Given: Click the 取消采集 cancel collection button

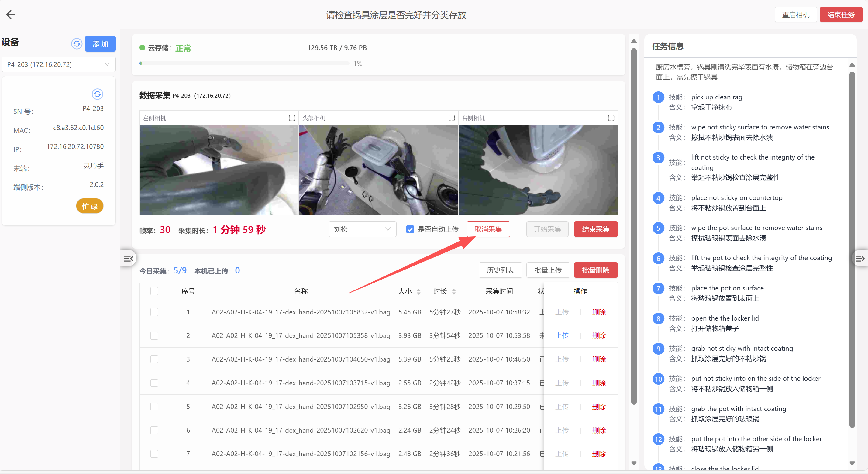Looking at the screenshot, I should point(488,229).
